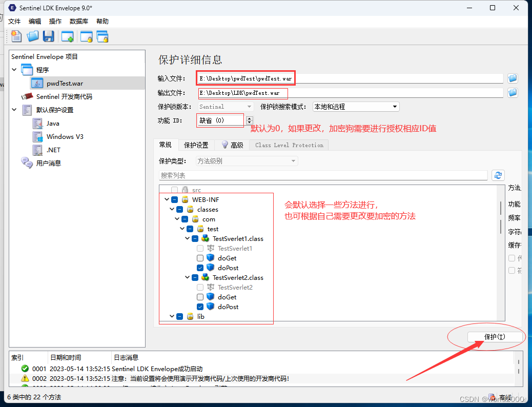Browse for the input file folder icon
532x407 pixels.
point(513,78)
